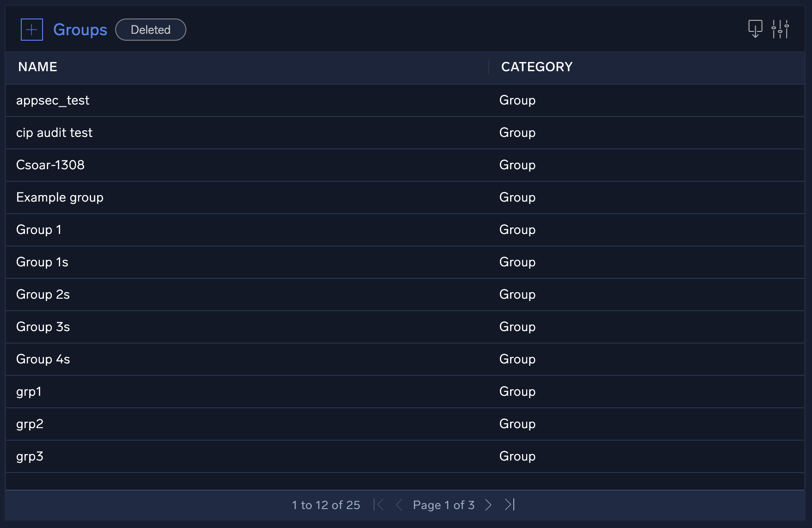
Task: Open the grp1 group
Action: [x=29, y=392]
